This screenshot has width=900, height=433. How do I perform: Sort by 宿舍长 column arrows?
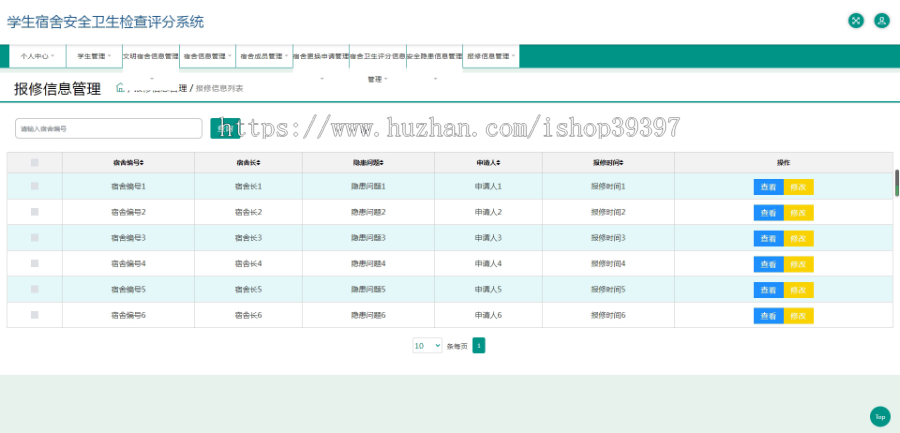click(259, 163)
